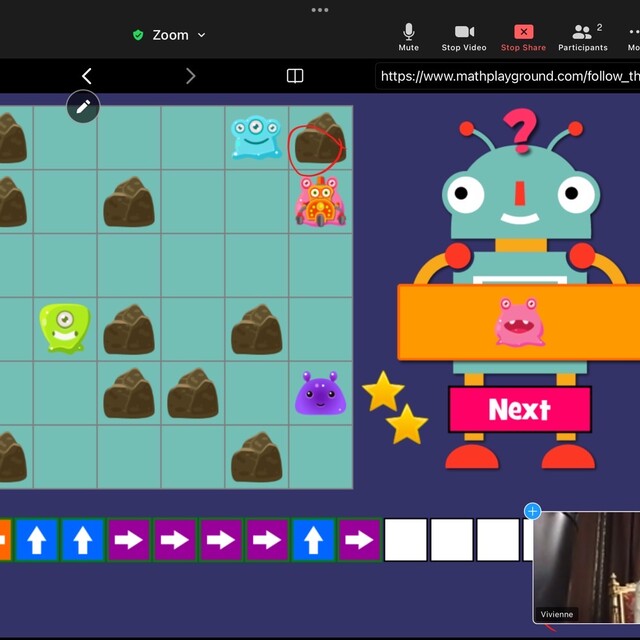Select the green one-eyed monster on the grid
Screen dimensions: 640x640
coord(64,328)
